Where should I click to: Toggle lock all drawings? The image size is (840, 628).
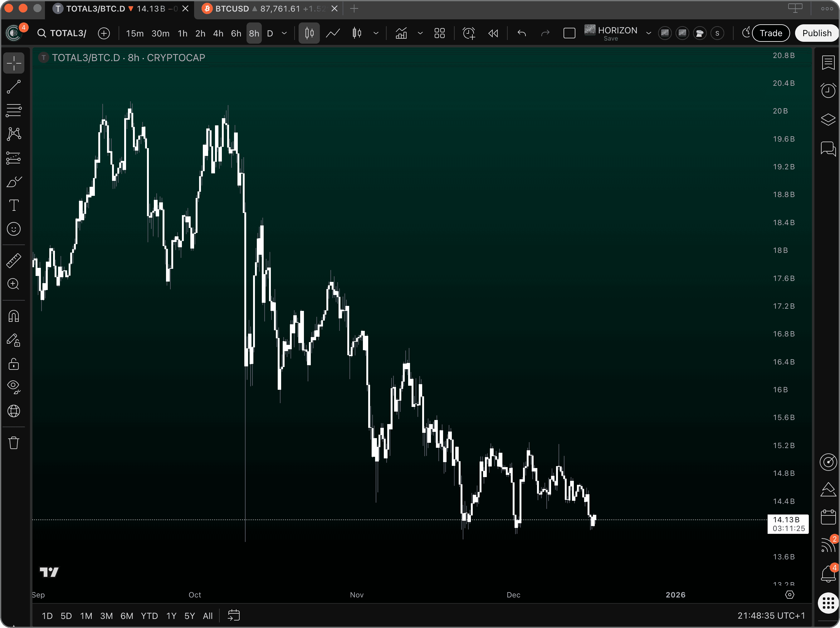click(x=14, y=364)
